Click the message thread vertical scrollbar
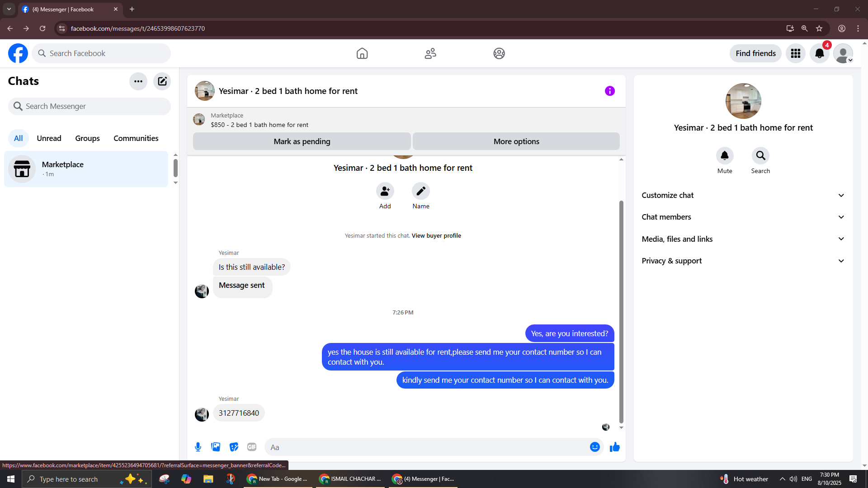 621,312
